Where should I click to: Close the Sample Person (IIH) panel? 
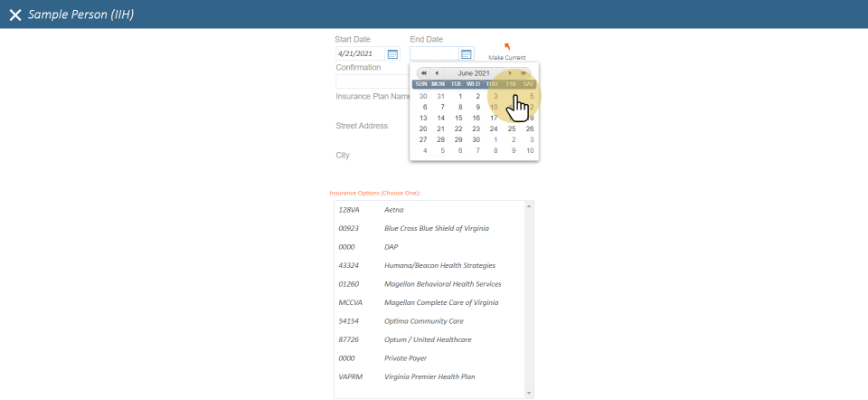14,15
